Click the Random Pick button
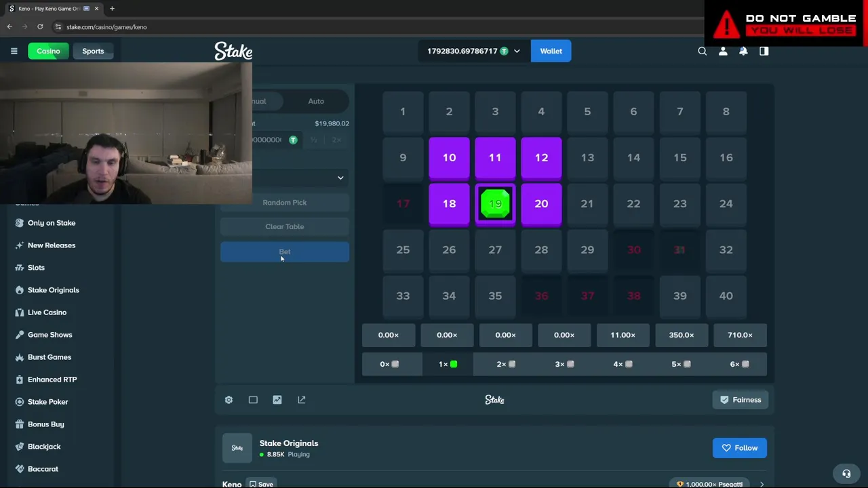The image size is (868, 488). point(285,203)
